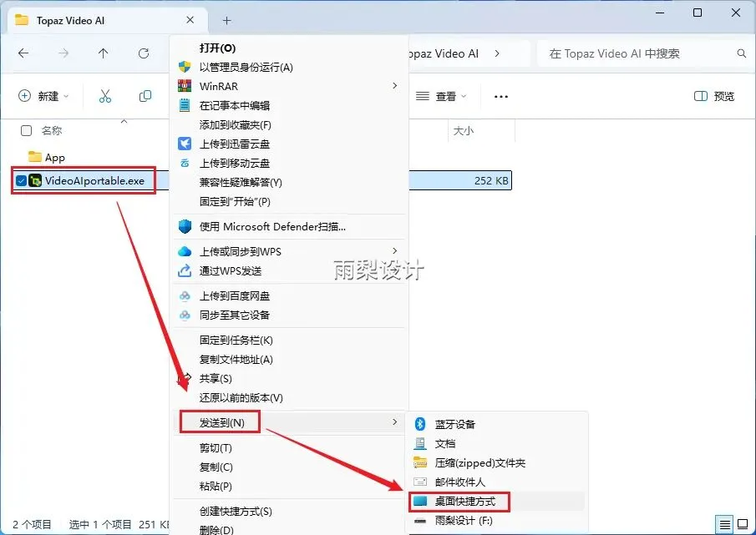Expand the 上传或同步到WPS submenu

point(289,251)
